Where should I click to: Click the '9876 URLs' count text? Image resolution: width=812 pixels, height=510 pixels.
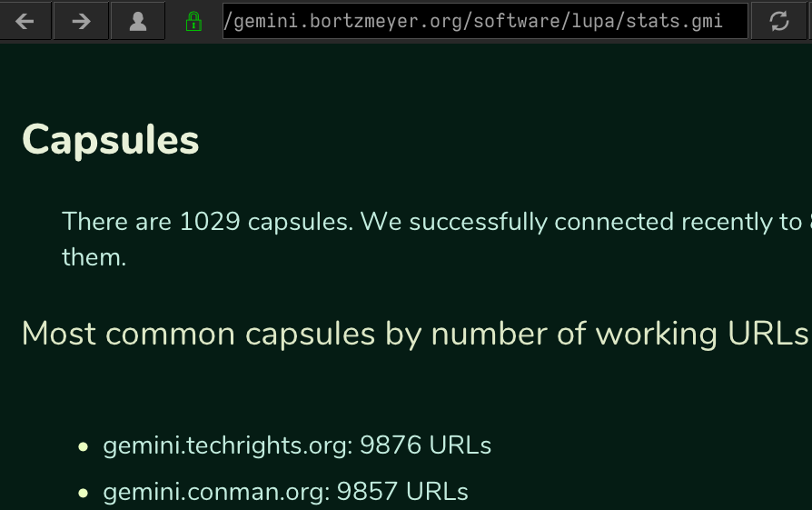click(425, 445)
